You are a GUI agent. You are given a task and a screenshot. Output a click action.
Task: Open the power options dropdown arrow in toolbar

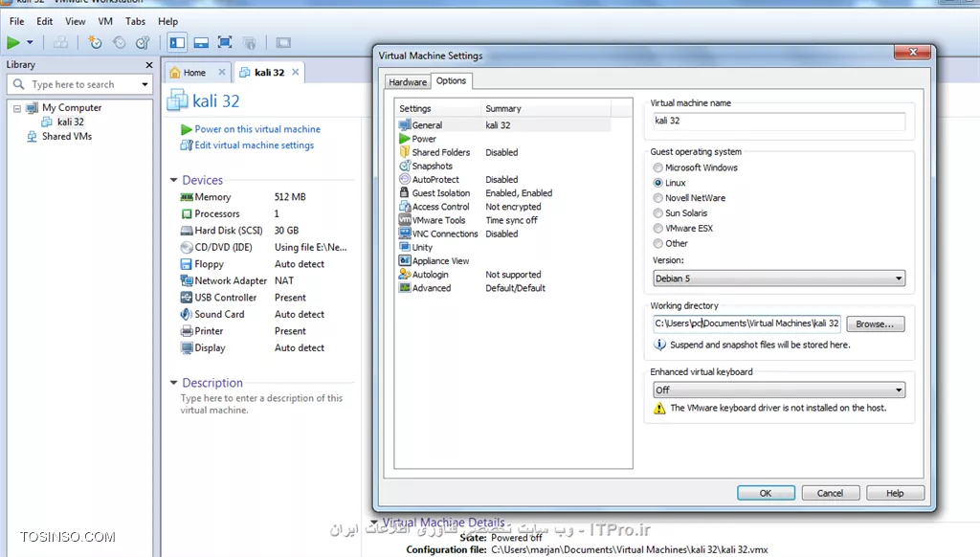pos(30,42)
